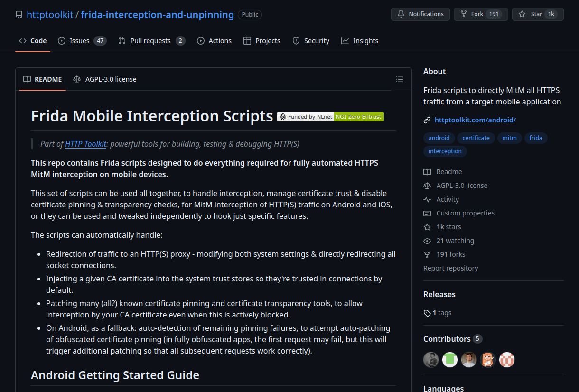
Task: Select the 'frida' topic tag
Action: coord(535,138)
